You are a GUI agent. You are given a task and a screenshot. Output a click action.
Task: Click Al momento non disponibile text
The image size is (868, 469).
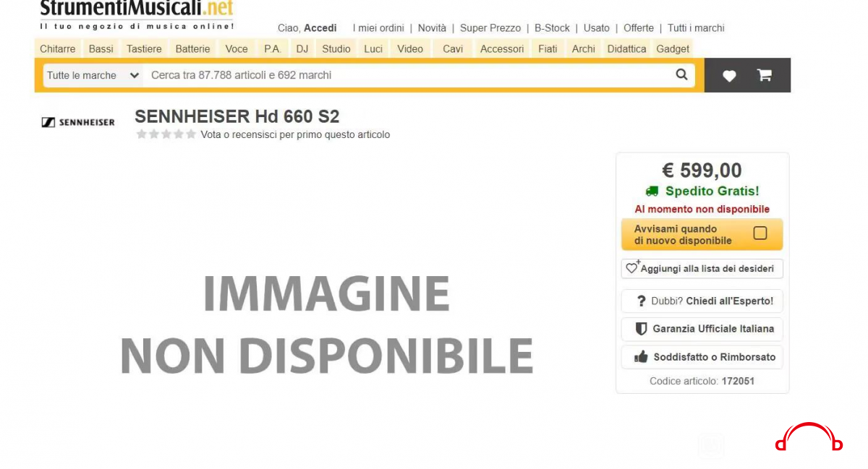(x=702, y=209)
